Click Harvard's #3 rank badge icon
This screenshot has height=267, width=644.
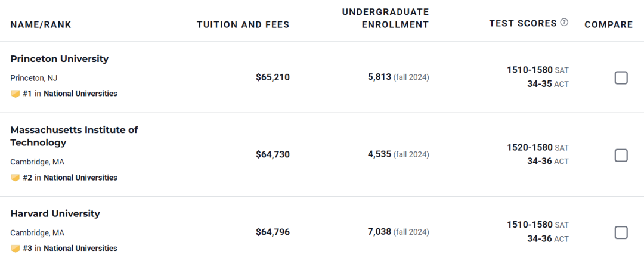(x=16, y=249)
